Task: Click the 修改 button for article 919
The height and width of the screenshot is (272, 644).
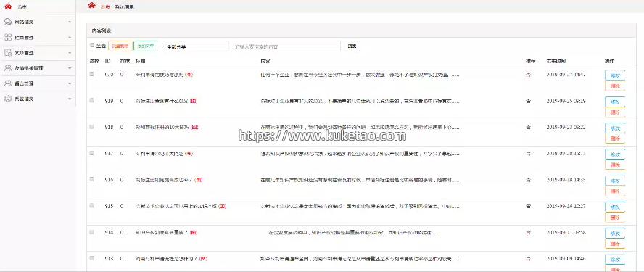Action: (x=615, y=102)
